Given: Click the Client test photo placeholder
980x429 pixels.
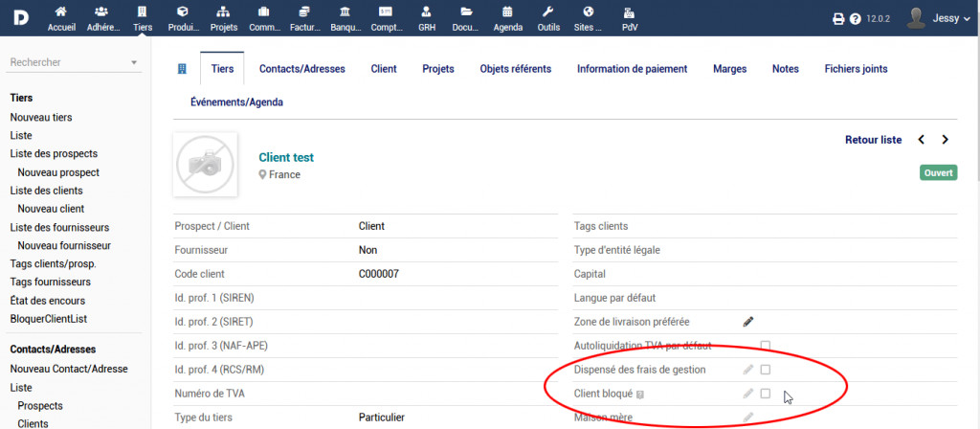Looking at the screenshot, I should coord(205,165).
